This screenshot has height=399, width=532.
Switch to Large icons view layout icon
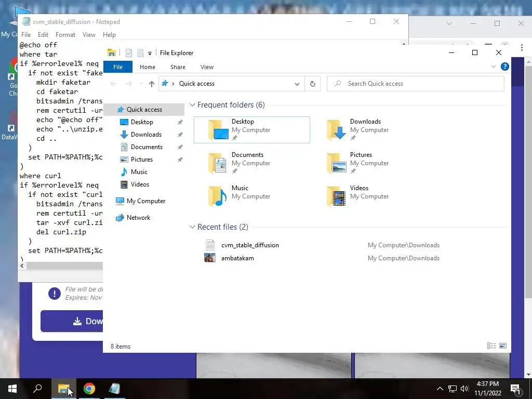tap(503, 345)
